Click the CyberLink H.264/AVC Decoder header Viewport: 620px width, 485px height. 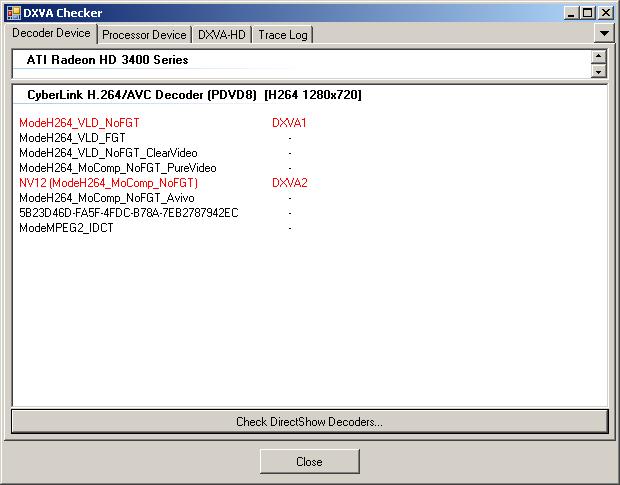(x=195, y=95)
